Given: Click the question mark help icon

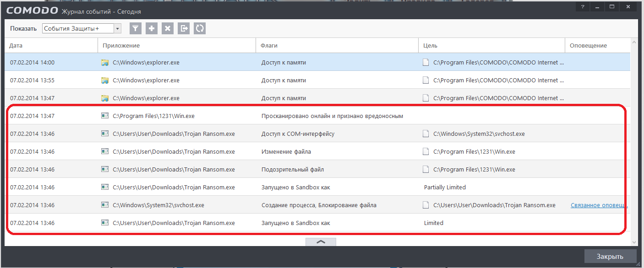Looking at the screenshot, I should [x=582, y=7].
